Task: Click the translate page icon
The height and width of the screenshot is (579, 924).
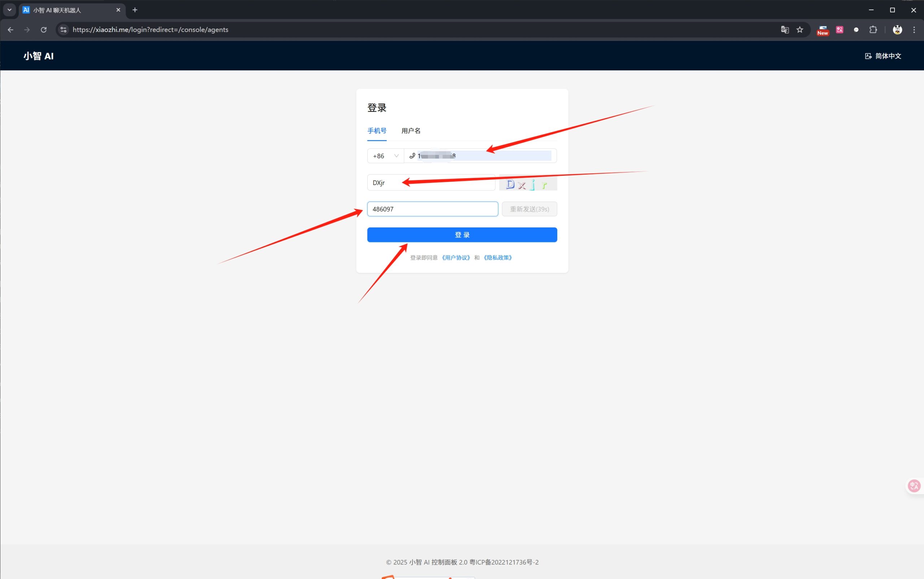Action: tap(785, 30)
